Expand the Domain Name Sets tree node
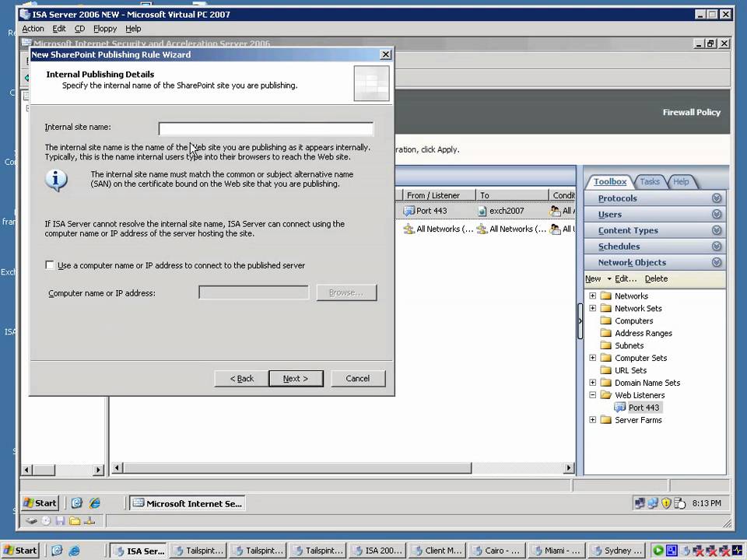This screenshot has height=560, width=747. [x=593, y=383]
